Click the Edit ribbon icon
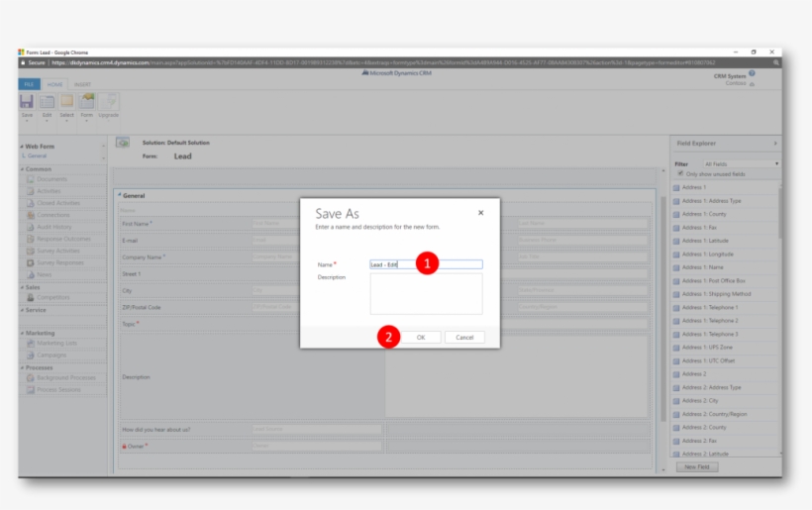The height and width of the screenshot is (510, 812). (x=47, y=101)
